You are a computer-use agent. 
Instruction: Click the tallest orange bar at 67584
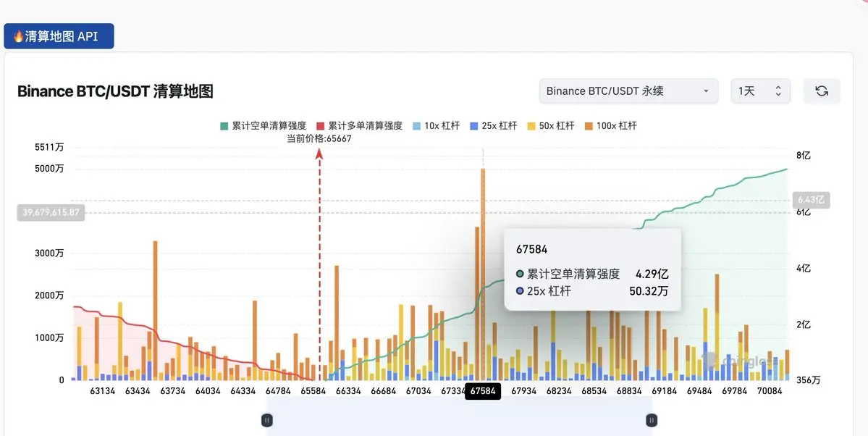pos(483,274)
